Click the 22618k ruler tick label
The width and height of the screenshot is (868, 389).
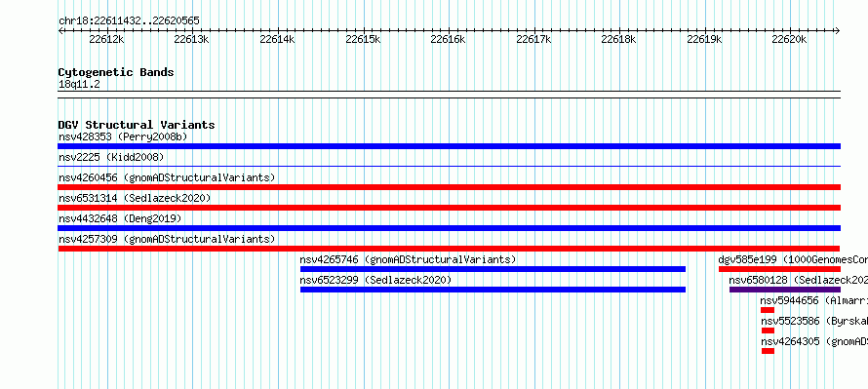tap(619, 39)
